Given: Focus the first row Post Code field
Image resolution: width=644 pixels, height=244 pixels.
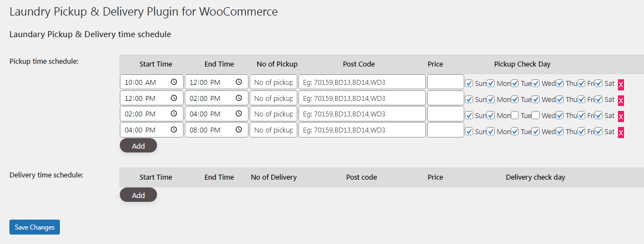Looking at the screenshot, I should pos(362,82).
